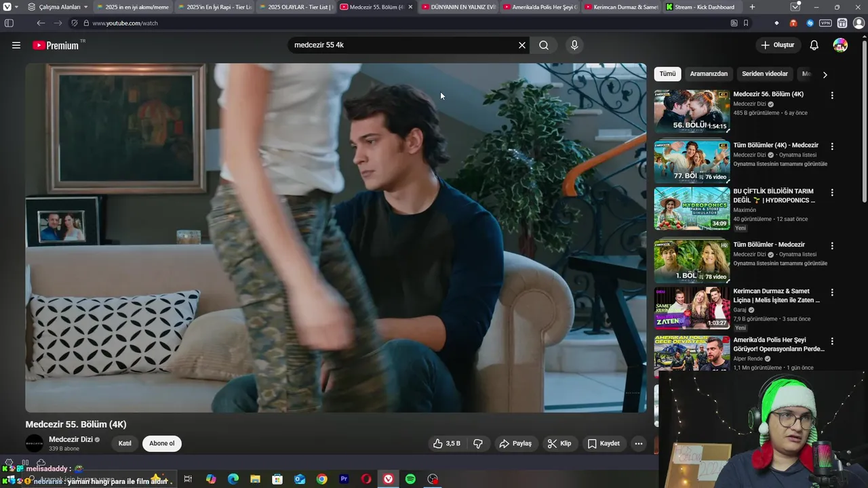Open options for BU ÇİFTLİK BİLDİĞİN TARIM video

tap(832, 192)
